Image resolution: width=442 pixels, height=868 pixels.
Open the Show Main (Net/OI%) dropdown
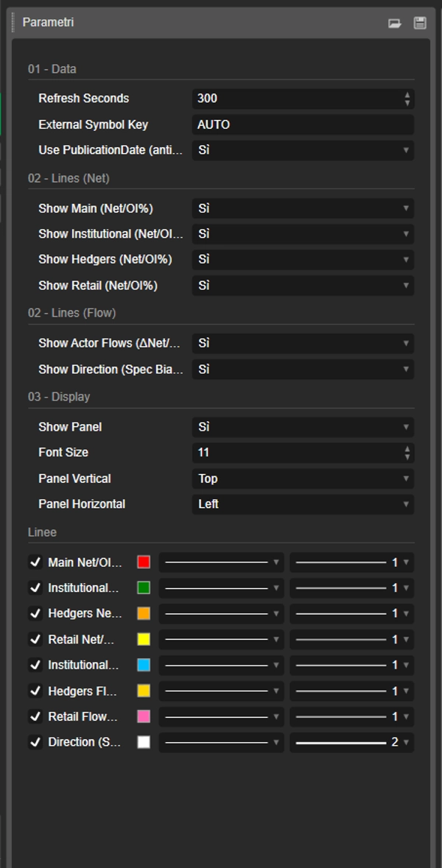302,208
